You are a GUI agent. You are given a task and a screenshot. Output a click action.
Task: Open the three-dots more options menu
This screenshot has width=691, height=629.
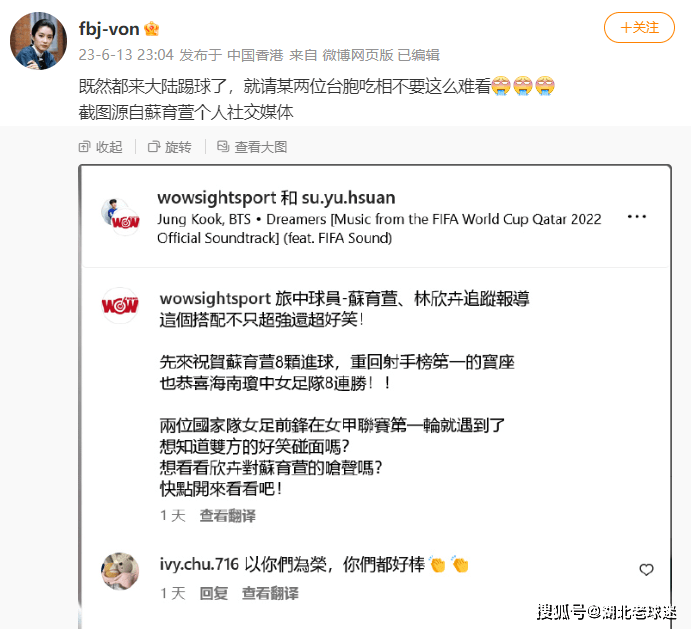coord(637,216)
